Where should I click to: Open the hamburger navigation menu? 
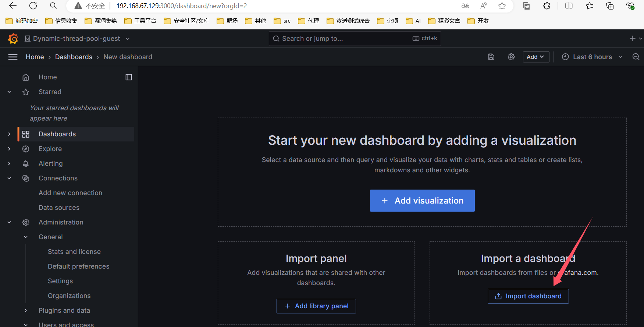[x=13, y=57]
